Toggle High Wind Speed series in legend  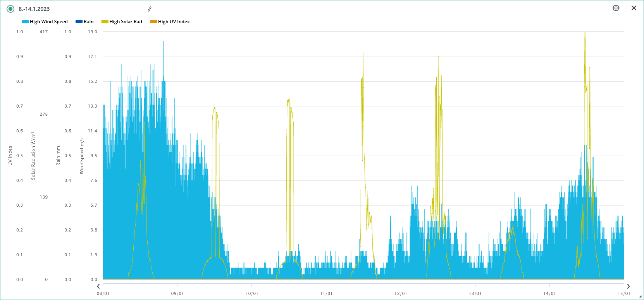point(48,22)
